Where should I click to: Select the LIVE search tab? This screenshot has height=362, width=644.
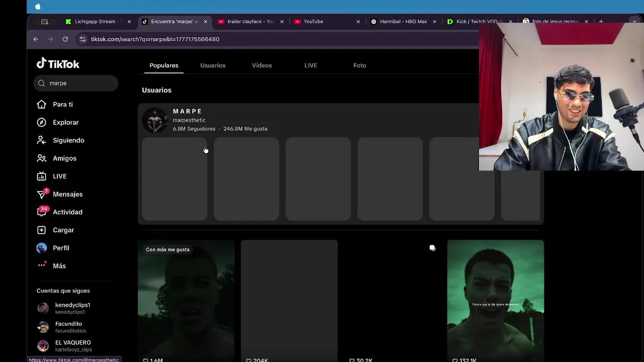pos(310,65)
